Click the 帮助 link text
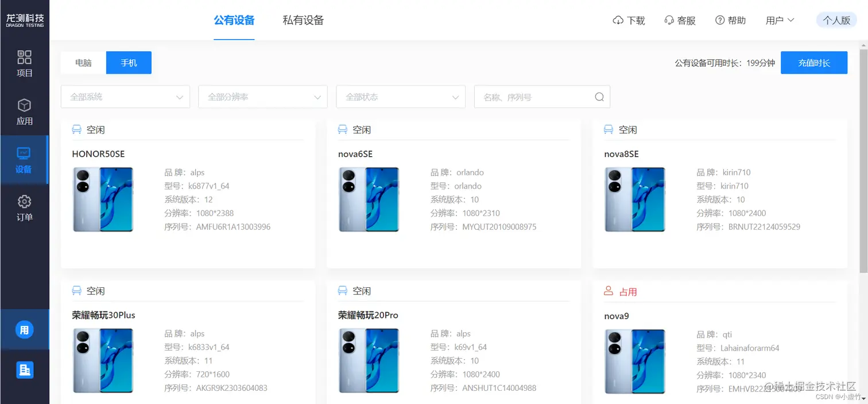868x404 pixels. pos(737,21)
